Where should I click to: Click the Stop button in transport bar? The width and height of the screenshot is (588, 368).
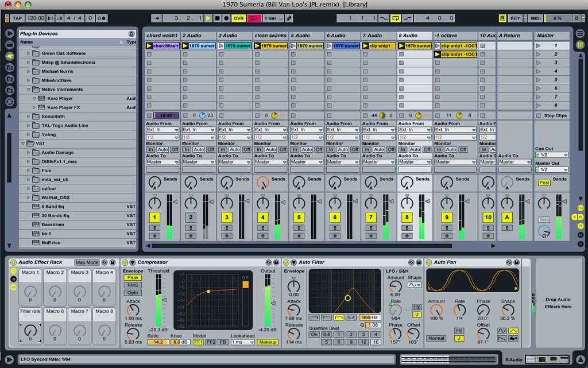pyautogui.click(x=217, y=18)
